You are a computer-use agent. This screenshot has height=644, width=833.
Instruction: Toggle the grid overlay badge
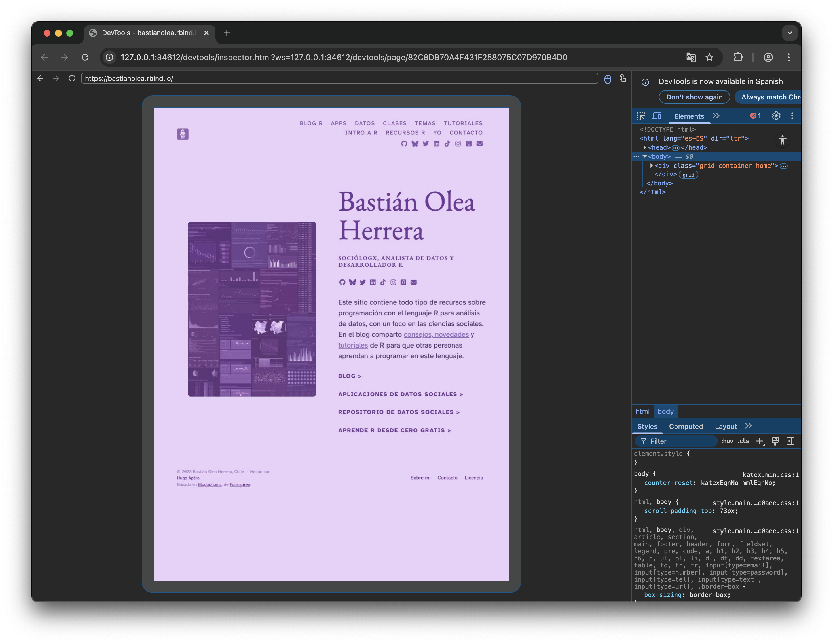pyautogui.click(x=688, y=175)
